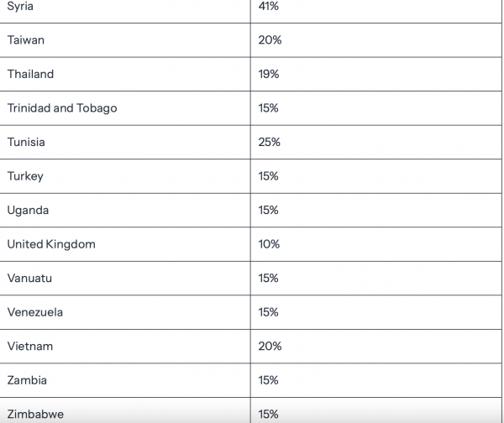Click the Vietnam country name
Image resolution: width=504 pixels, height=423 pixels.
point(30,346)
